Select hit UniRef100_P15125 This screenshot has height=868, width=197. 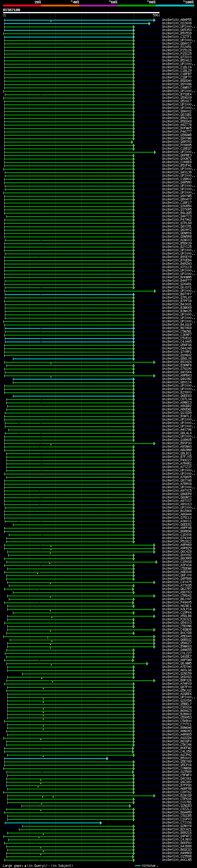pos(177,54)
